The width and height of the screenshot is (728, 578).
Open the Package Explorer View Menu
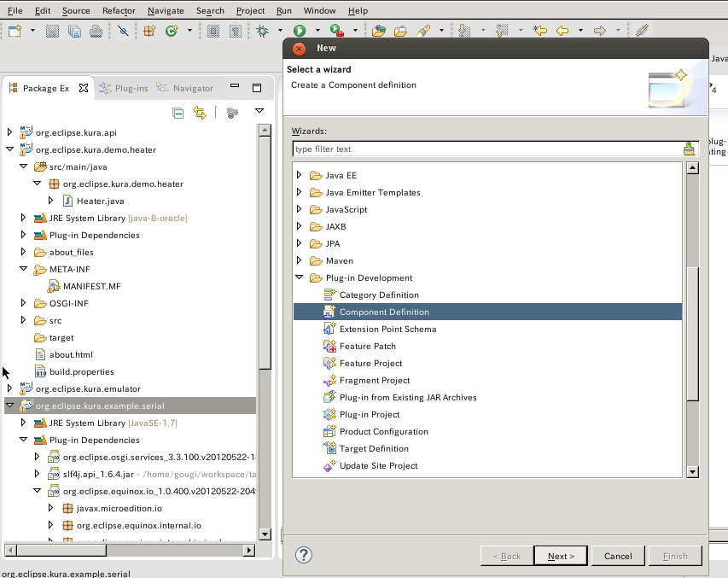click(x=259, y=111)
